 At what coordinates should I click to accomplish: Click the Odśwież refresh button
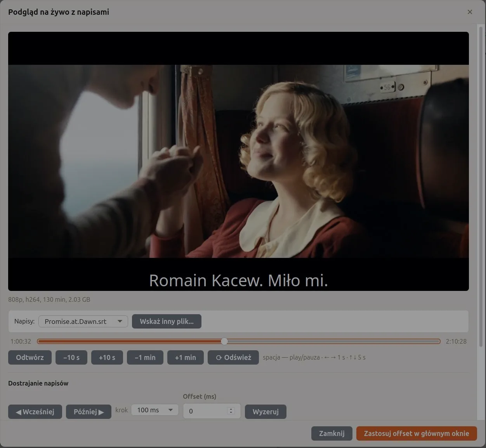coord(234,357)
